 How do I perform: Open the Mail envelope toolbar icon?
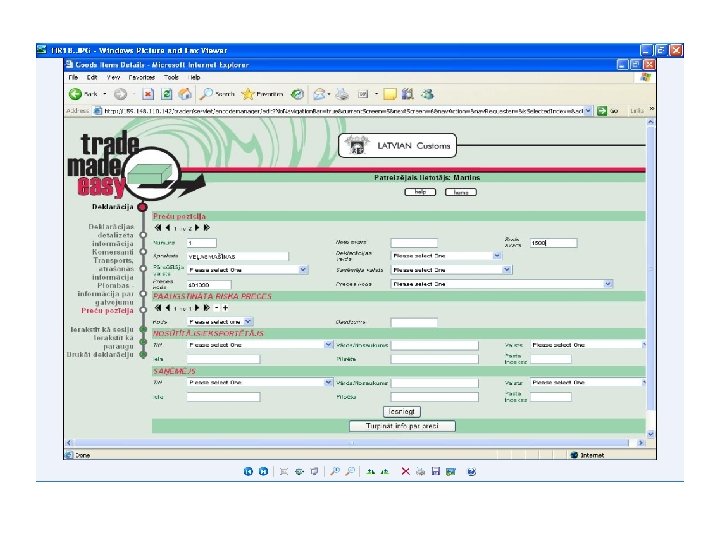319,94
